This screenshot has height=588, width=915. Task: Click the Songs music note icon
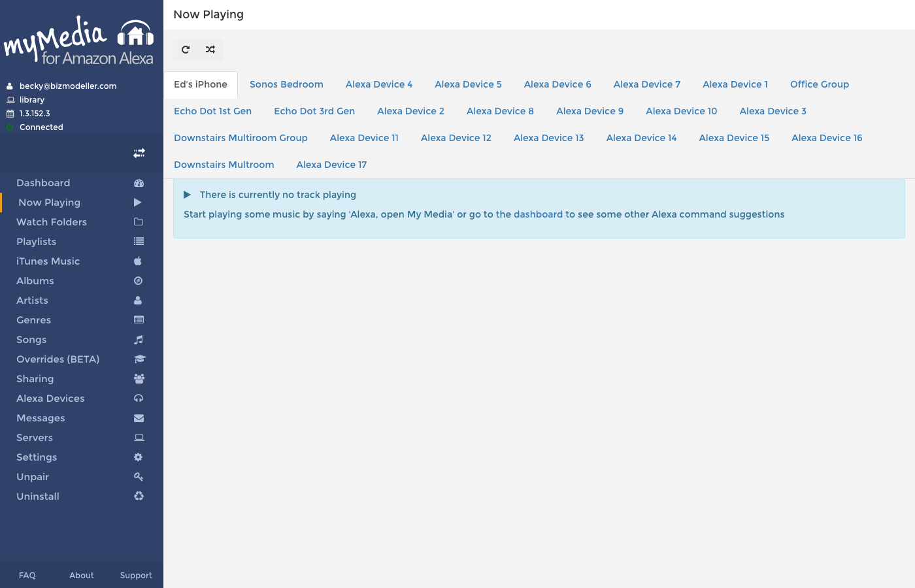point(139,340)
